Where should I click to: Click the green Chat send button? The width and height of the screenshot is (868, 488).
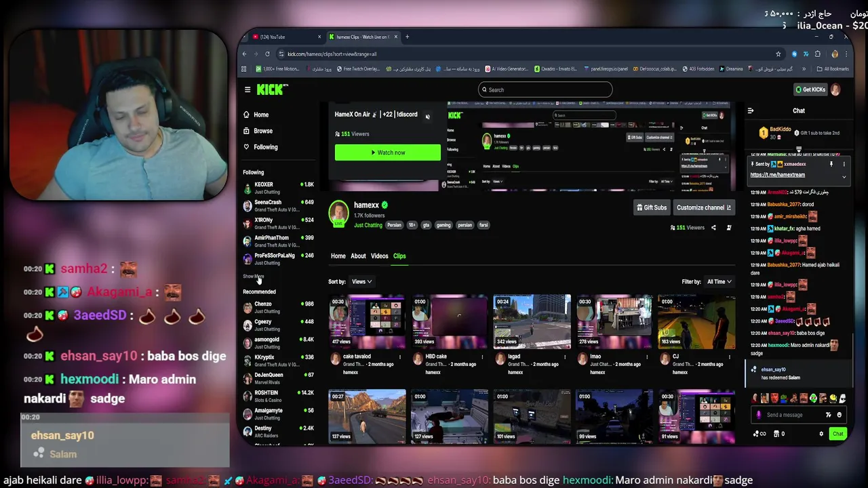pos(838,434)
